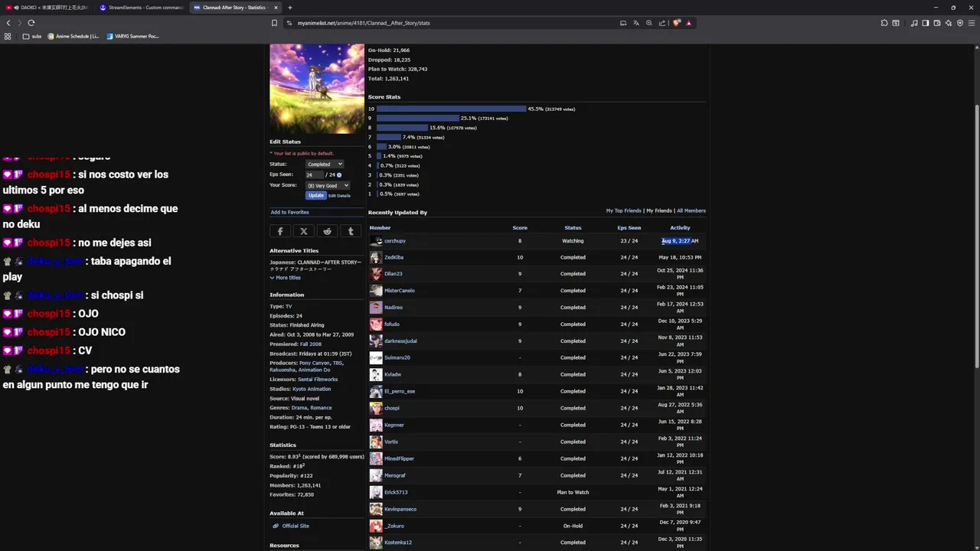The image size is (980, 551).
Task: Open member ZedKiba profile link
Action: coord(394,257)
